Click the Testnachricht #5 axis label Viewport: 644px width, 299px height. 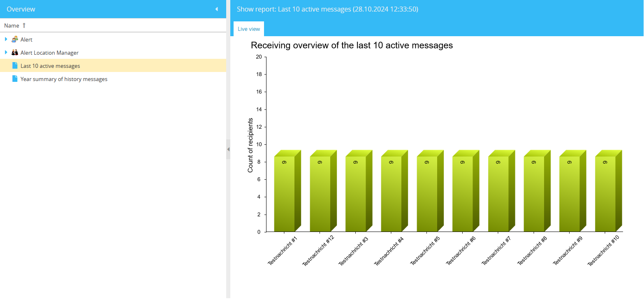click(425, 251)
